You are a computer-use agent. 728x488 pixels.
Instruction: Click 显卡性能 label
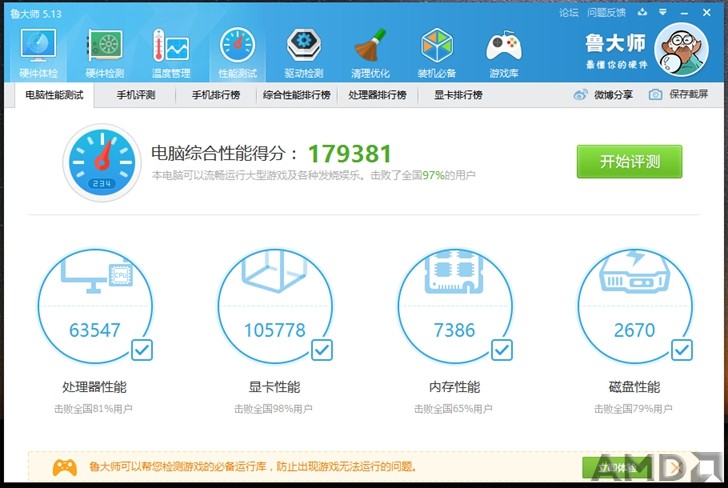[274, 387]
